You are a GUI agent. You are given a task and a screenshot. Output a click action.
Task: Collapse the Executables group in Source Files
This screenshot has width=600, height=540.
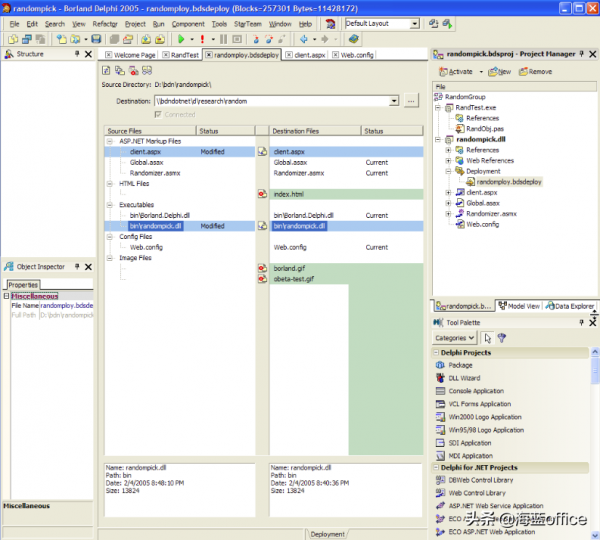(110, 205)
